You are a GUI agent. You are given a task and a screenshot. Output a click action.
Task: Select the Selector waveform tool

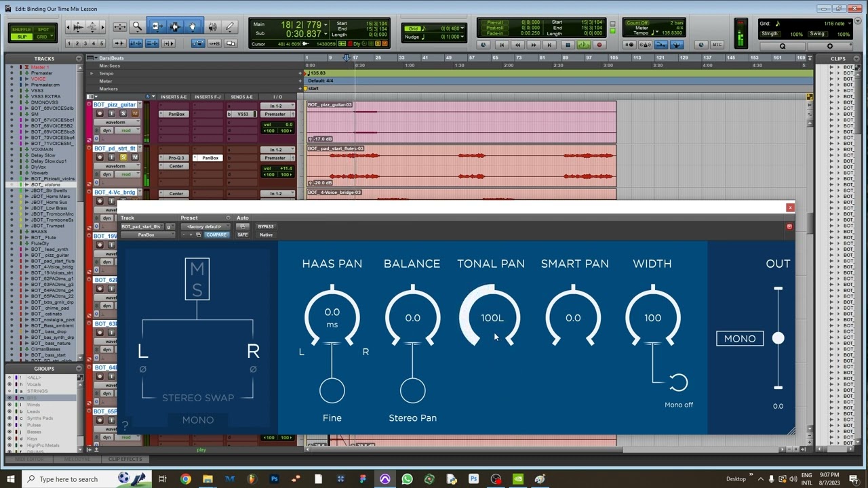tap(175, 27)
